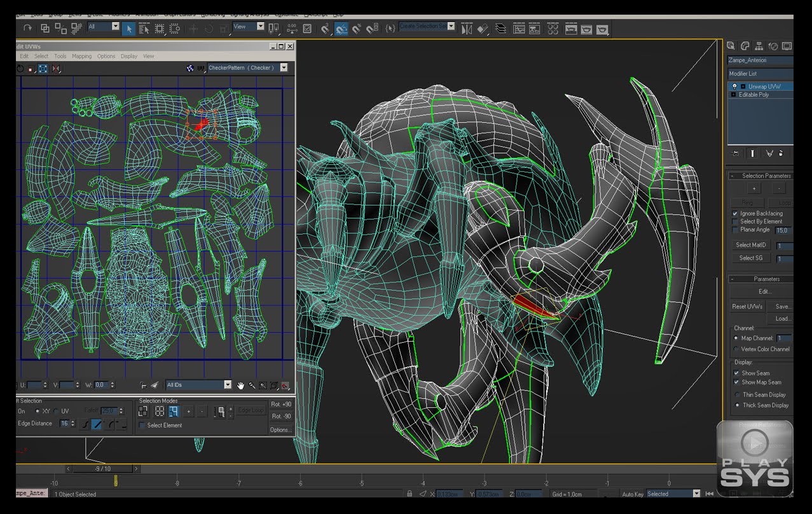812x514 pixels.
Task: Click the Reset UVWs button
Action: [x=747, y=307]
